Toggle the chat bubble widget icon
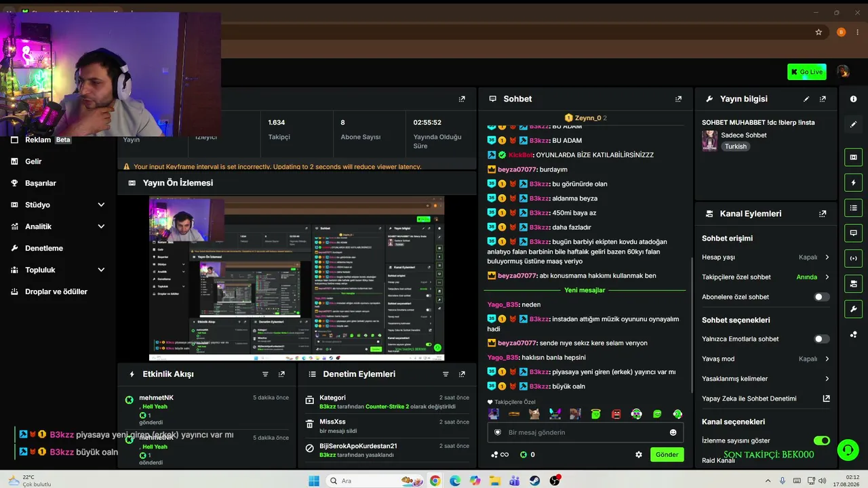 (853, 232)
